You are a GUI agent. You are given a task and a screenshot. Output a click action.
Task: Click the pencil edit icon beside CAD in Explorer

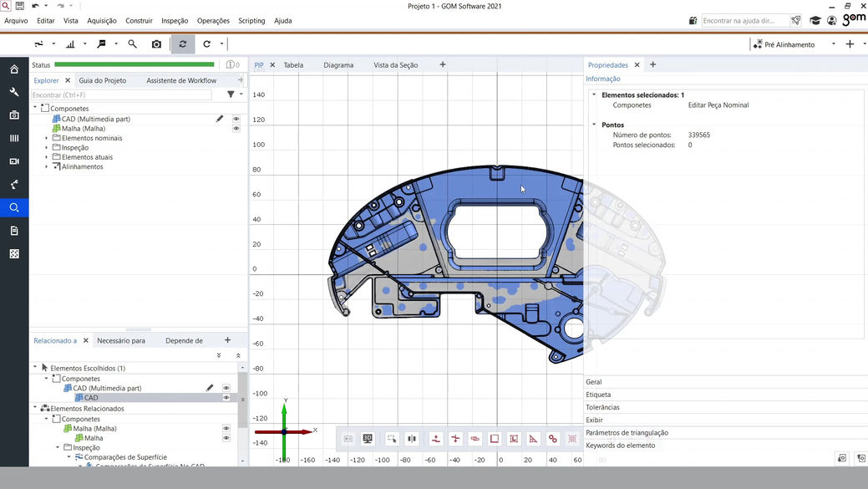tap(220, 119)
